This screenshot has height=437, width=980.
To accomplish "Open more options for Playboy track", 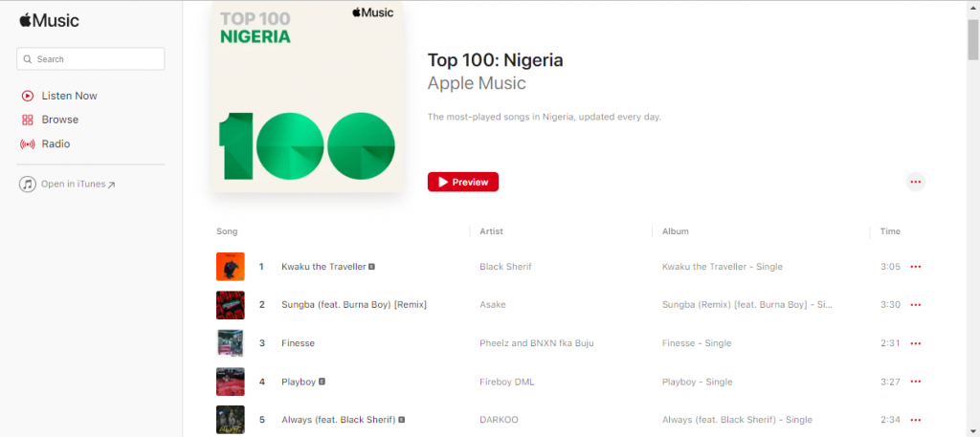I will point(915,382).
